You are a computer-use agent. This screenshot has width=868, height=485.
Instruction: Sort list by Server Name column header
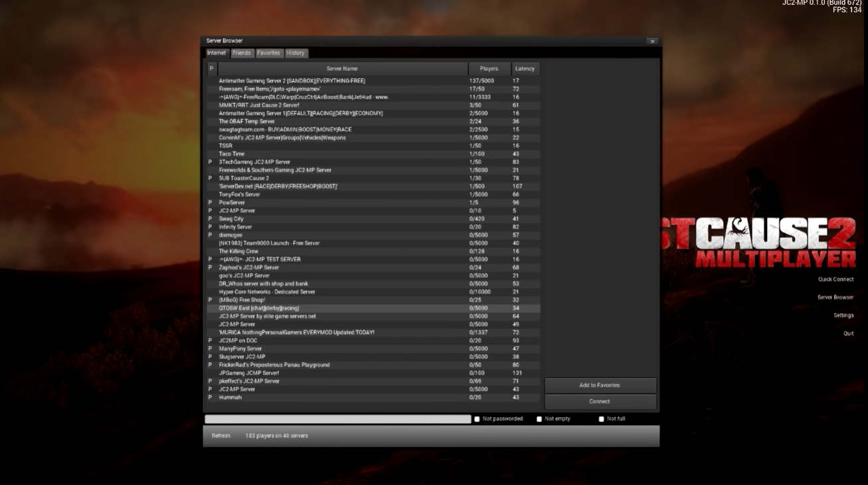[x=343, y=68]
